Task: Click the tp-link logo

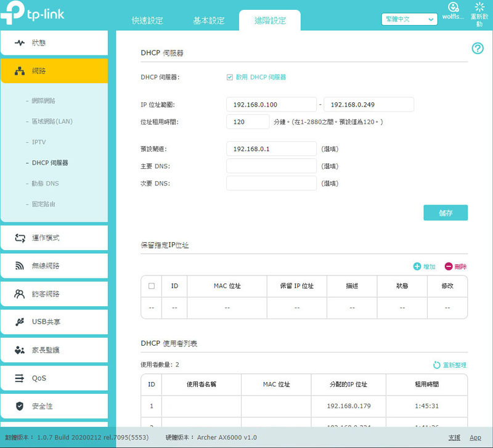Action: (32, 13)
